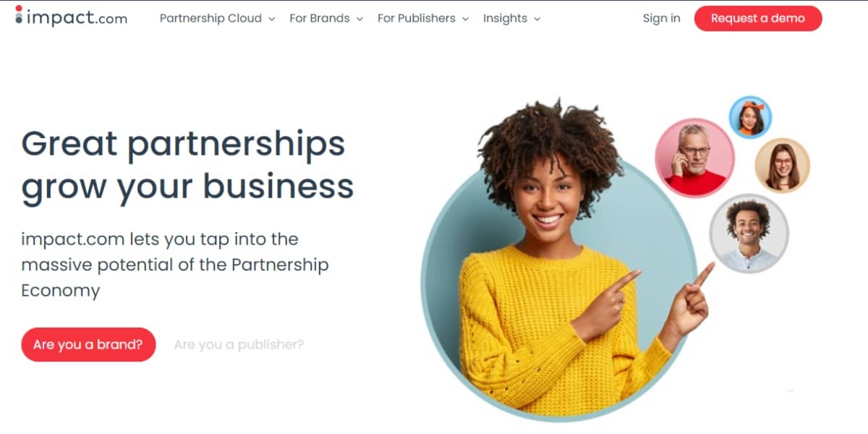Expand the For Publishers chevron arrow
The height and width of the screenshot is (434, 868).
coord(465,20)
